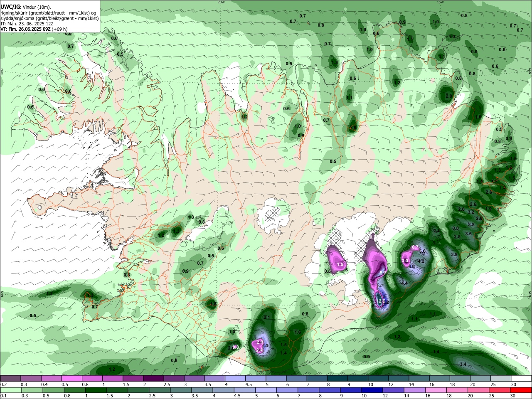This screenshot has width=532, height=399.
Task: Click the upper legend swatch labeled 0.2
Action: click(10, 379)
